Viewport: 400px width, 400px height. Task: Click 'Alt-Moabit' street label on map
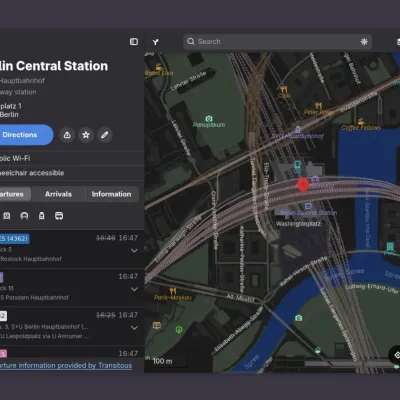[241, 297]
